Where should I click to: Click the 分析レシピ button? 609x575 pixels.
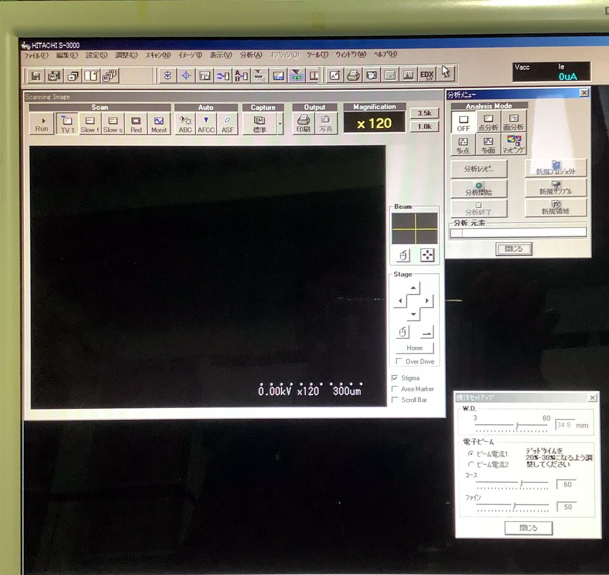pyautogui.click(x=479, y=169)
